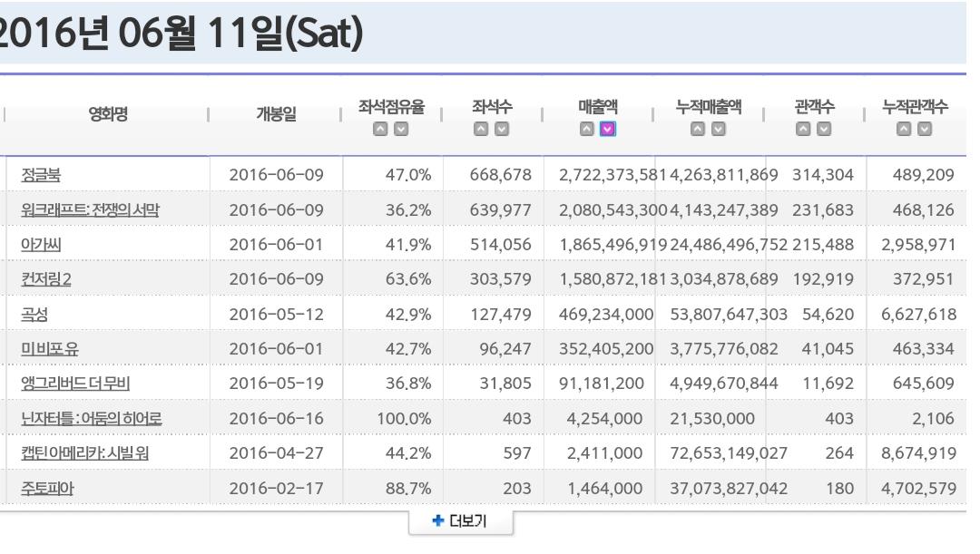Open movie link 컨저링2

click(45, 279)
